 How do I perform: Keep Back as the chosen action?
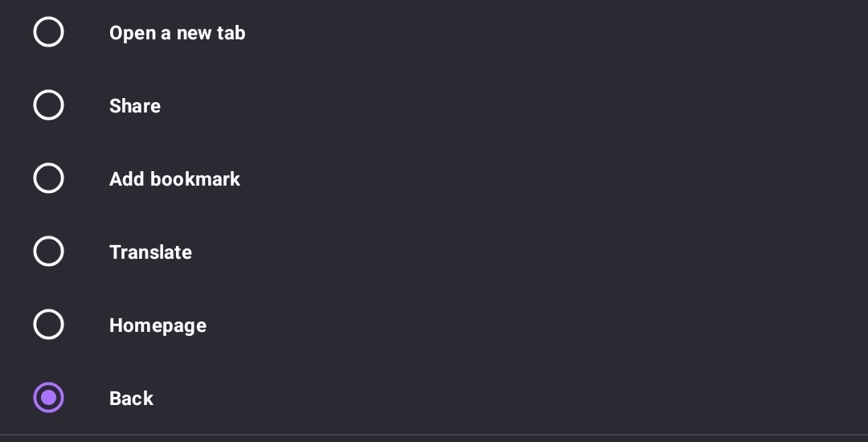pyautogui.click(x=48, y=398)
